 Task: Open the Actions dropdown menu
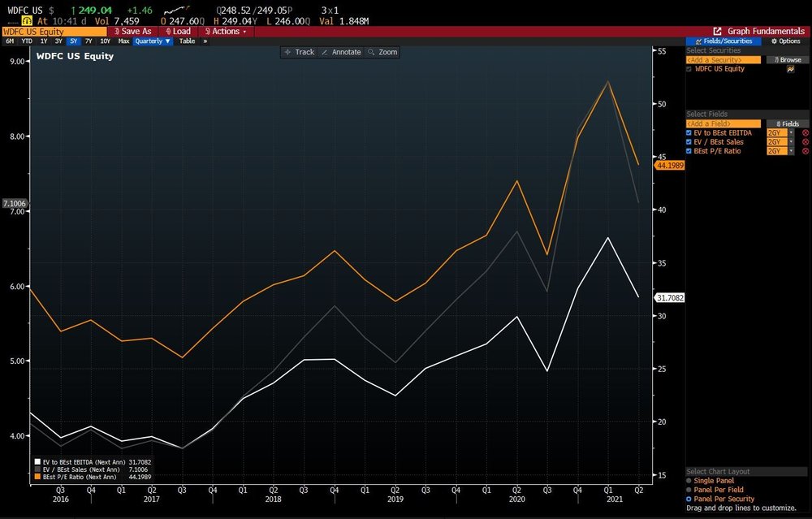point(227,31)
